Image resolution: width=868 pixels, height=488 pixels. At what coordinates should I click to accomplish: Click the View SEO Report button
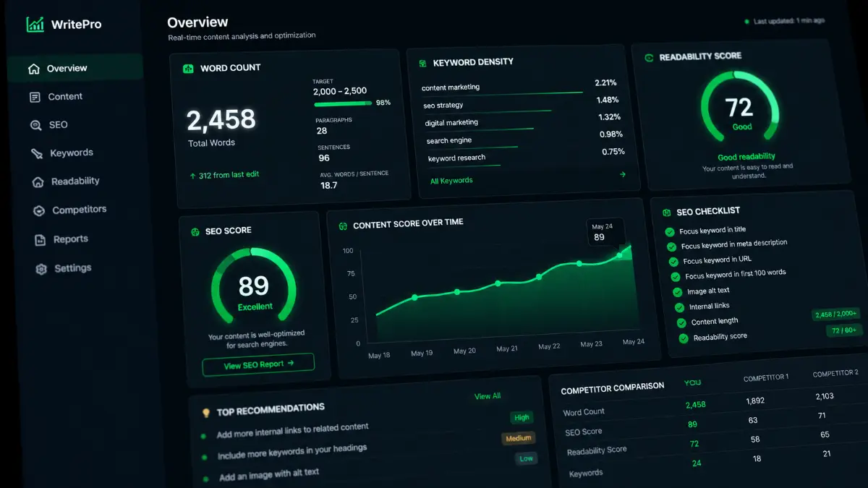[x=258, y=364]
